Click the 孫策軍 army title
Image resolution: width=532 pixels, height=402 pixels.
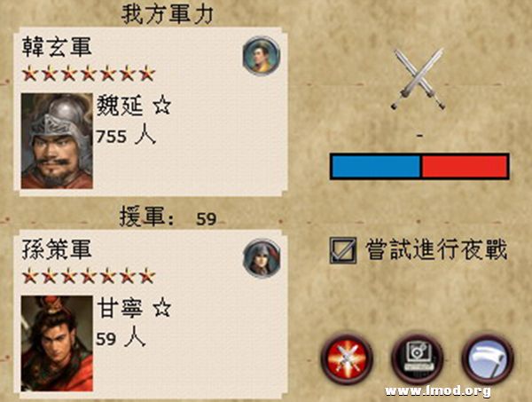coord(57,248)
